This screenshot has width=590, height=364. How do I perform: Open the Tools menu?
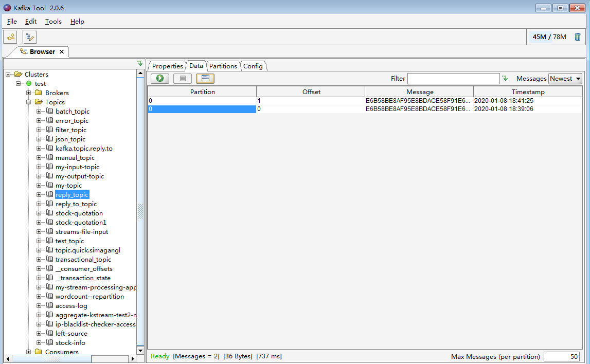point(53,22)
